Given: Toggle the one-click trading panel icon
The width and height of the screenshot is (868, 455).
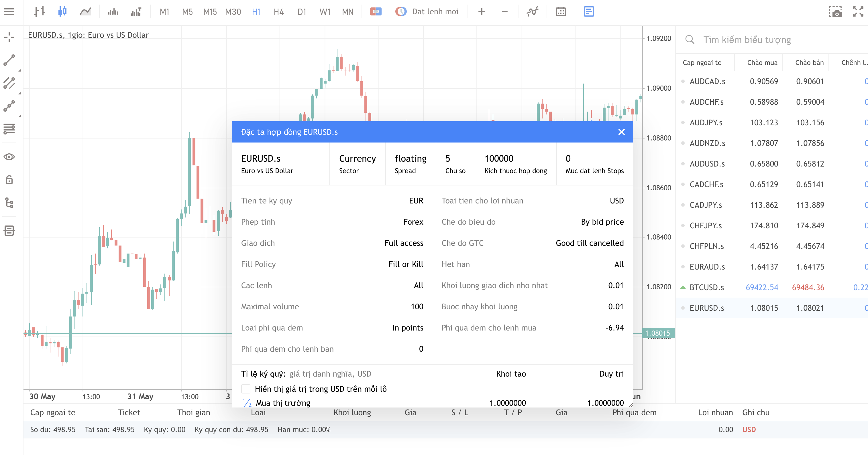Looking at the screenshot, I should [x=375, y=12].
